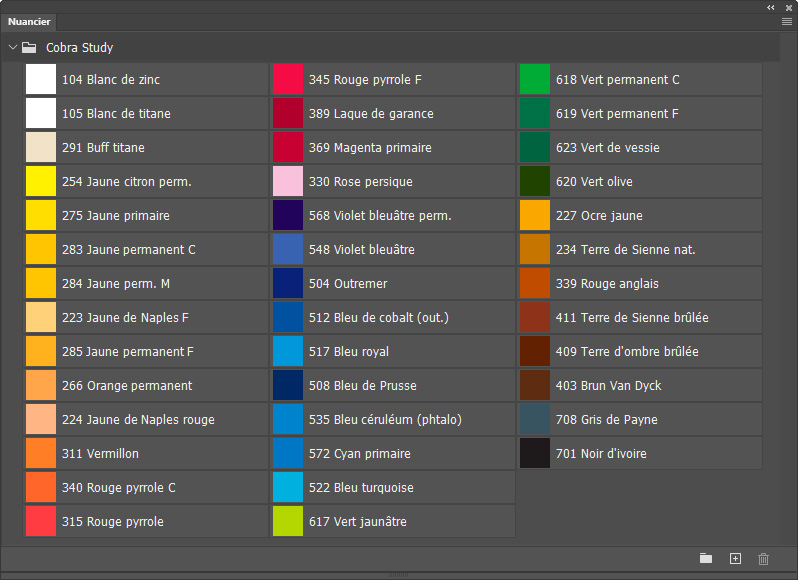Image resolution: width=798 pixels, height=580 pixels.
Task: Select the '275 Jaune primaire' label
Action: (116, 215)
